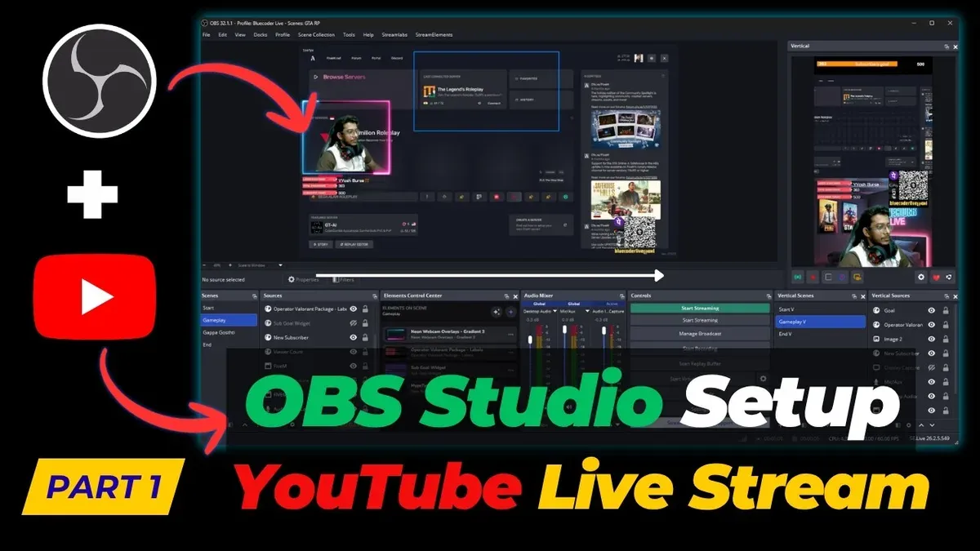Select the Start scene in Scenes
This screenshot has height=551, width=980.
tap(229, 309)
